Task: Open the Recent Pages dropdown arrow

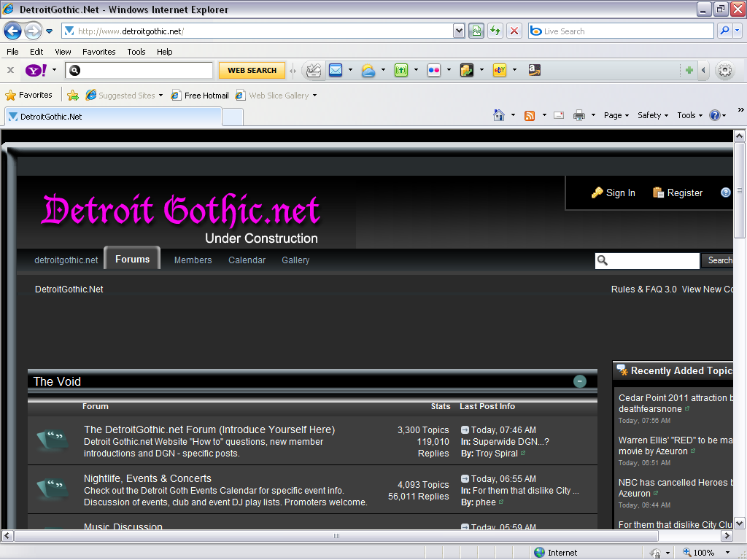Action: [49, 31]
